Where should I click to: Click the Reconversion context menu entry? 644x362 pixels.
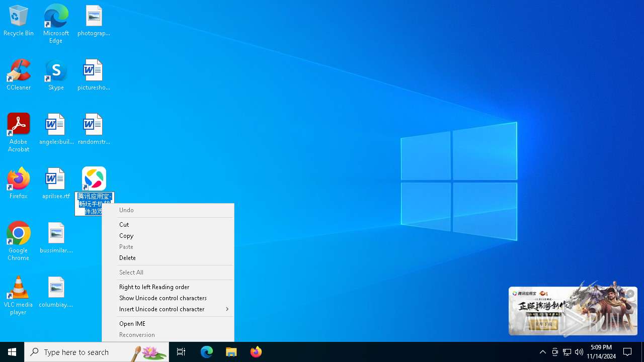coord(168,335)
